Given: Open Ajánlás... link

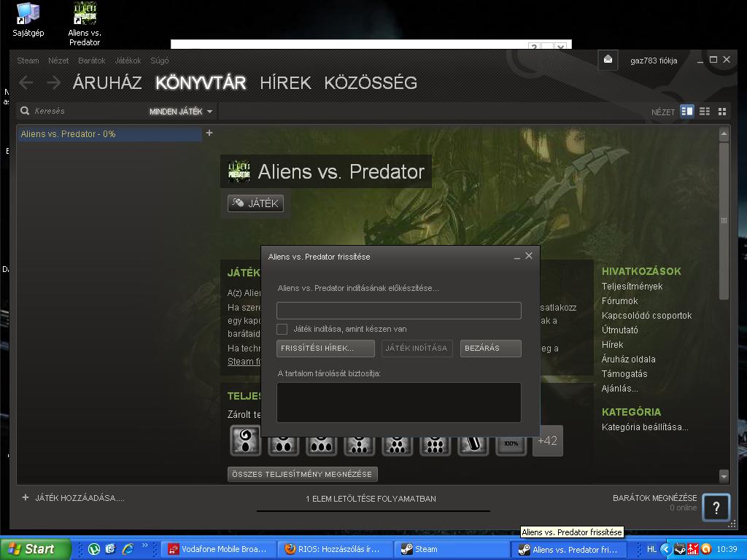Looking at the screenshot, I should (x=619, y=389).
